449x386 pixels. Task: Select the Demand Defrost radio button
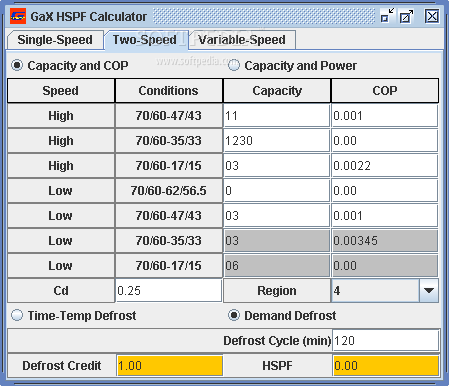tap(282, 315)
